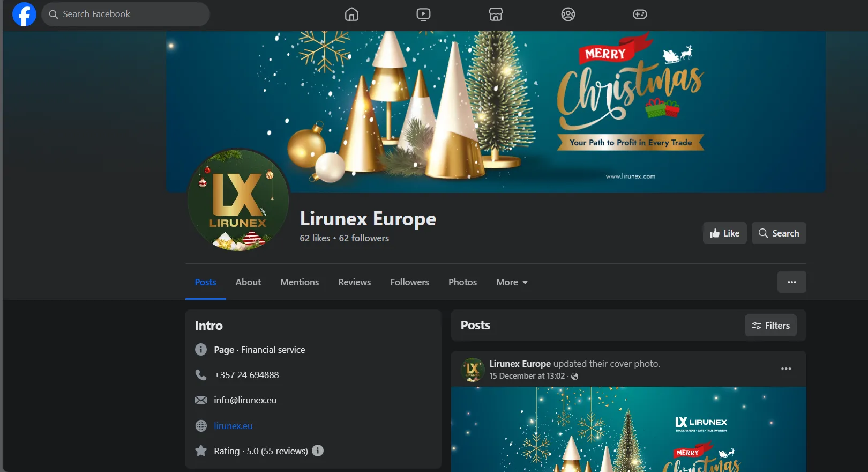Image resolution: width=868 pixels, height=472 pixels.
Task: Click the 62 followers count
Action: tap(364, 238)
